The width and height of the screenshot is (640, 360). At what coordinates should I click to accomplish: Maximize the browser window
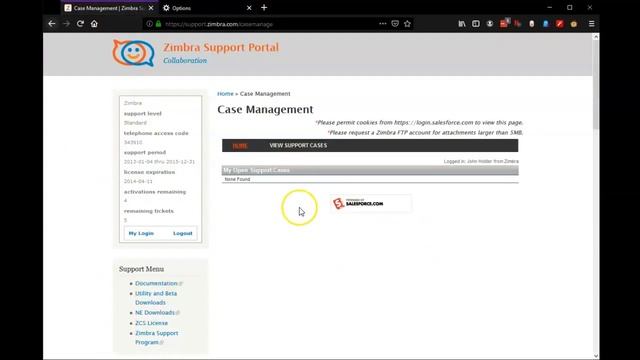click(x=569, y=7)
